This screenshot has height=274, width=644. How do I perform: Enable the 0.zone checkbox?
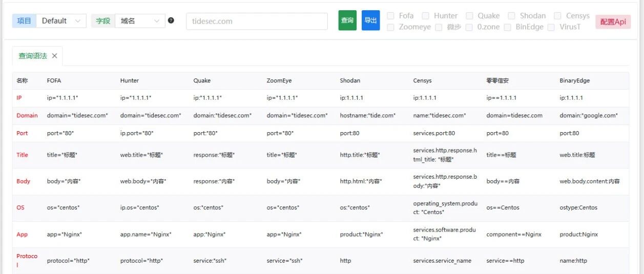pyautogui.click(x=469, y=27)
